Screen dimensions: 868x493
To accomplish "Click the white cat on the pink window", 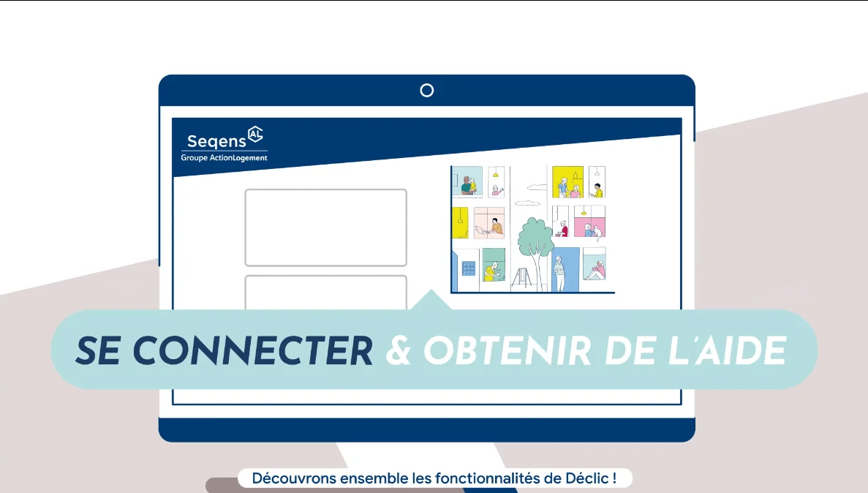I will [597, 231].
